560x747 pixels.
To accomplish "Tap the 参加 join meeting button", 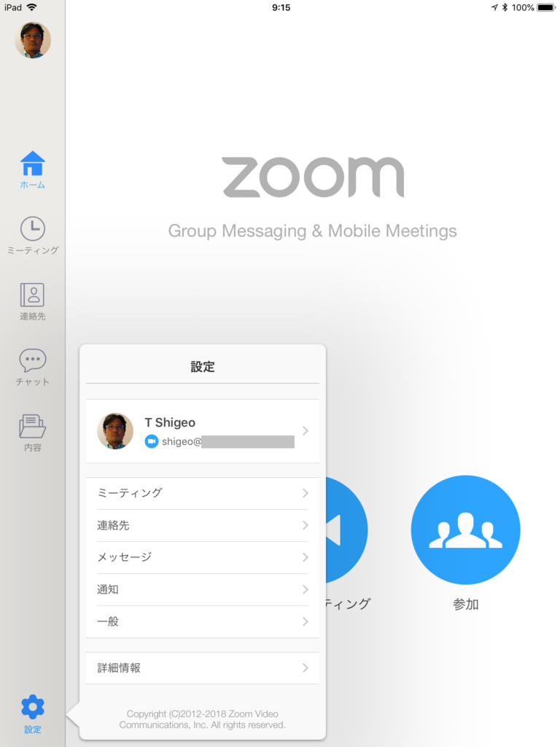I will coord(465,530).
